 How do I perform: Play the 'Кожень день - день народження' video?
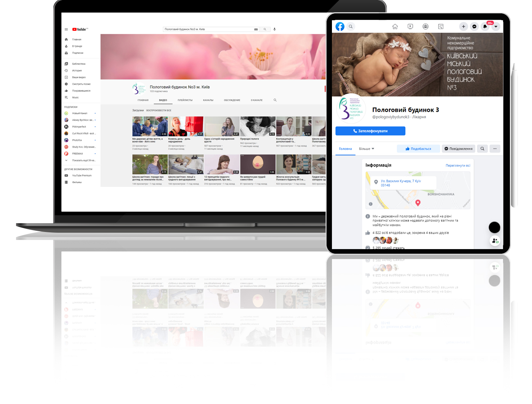click(x=186, y=126)
